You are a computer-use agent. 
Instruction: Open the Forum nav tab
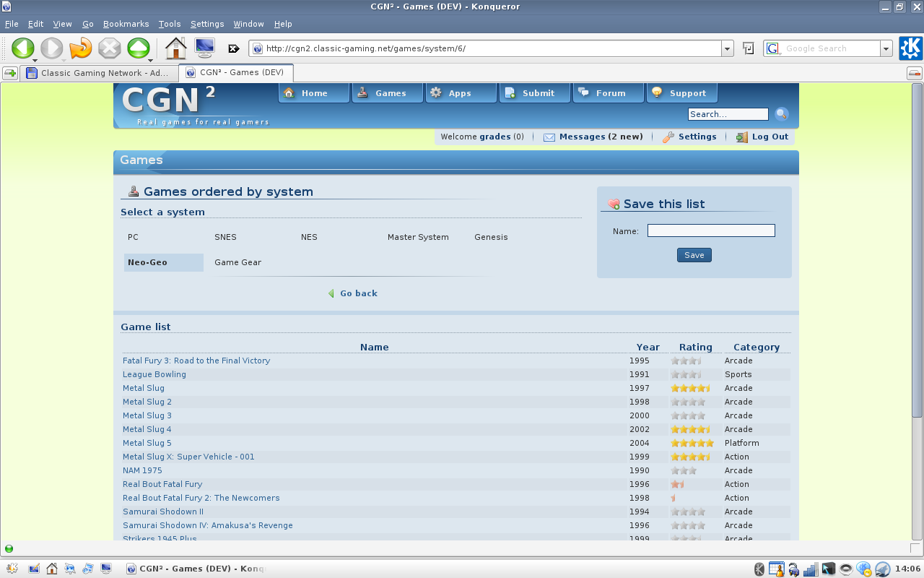(609, 93)
